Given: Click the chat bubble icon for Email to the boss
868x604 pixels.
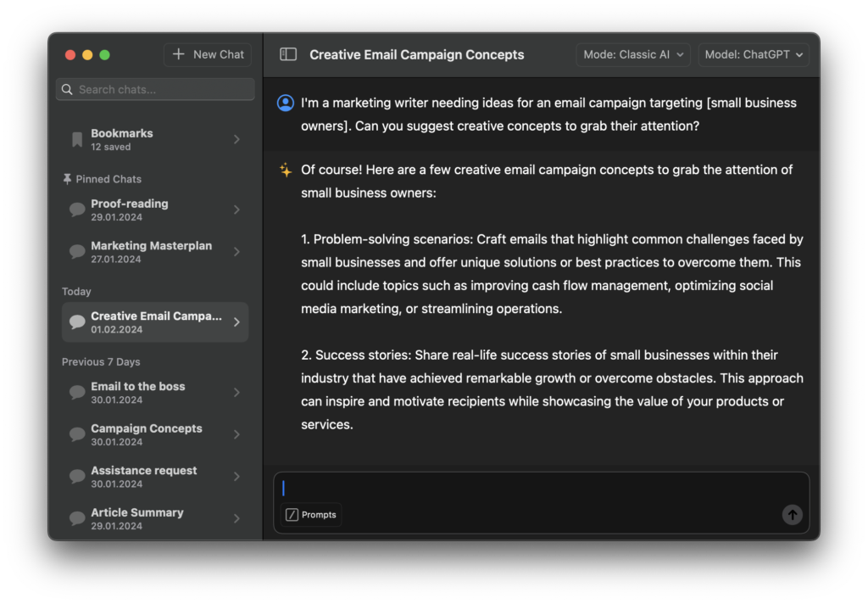Looking at the screenshot, I should (77, 392).
